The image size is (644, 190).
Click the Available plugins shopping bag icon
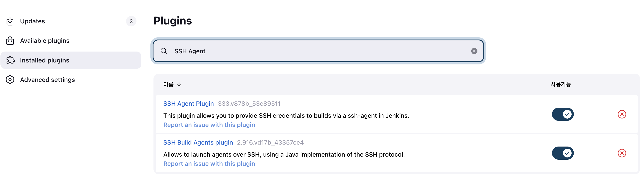click(10, 41)
